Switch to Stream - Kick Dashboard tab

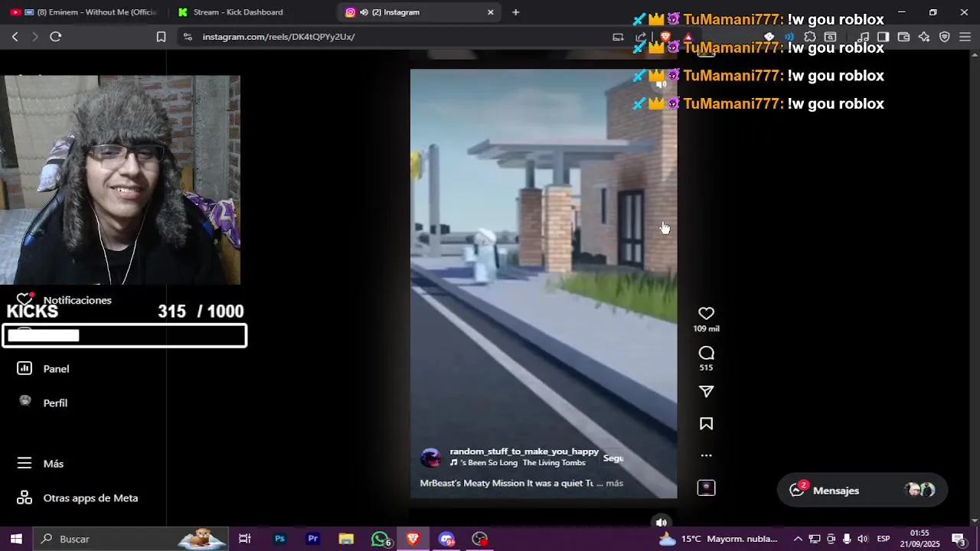(238, 12)
